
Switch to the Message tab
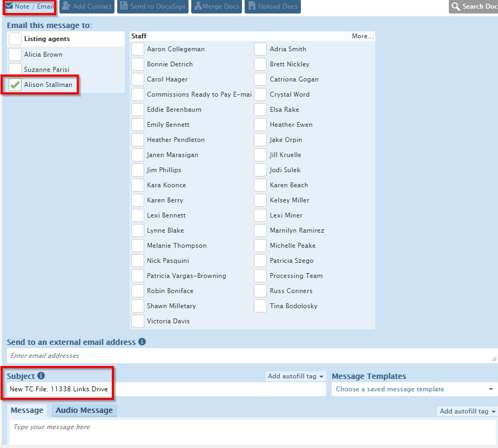[x=27, y=410]
